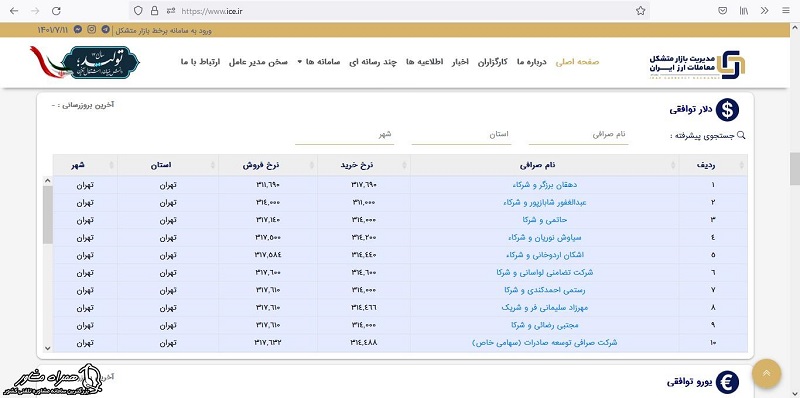Open درباره ما menu item

pos(532,62)
